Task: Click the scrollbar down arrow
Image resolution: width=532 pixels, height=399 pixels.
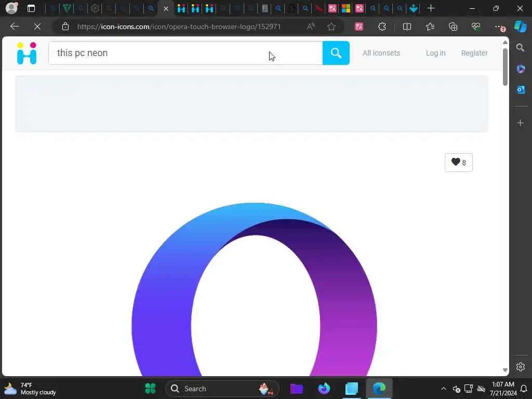Action: click(x=505, y=370)
